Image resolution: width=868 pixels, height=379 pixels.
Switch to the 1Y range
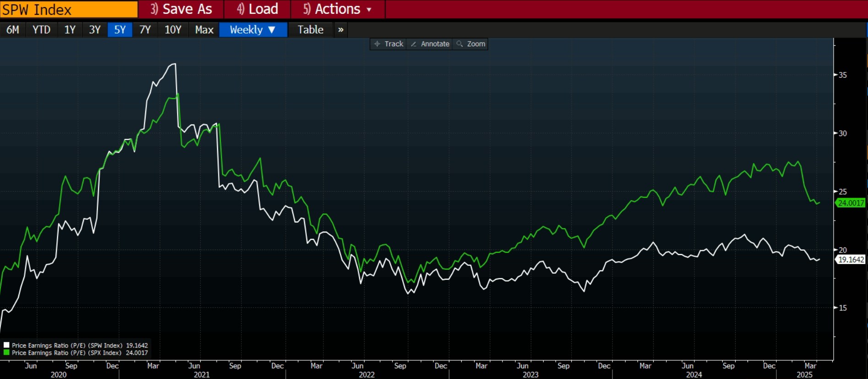[70, 30]
